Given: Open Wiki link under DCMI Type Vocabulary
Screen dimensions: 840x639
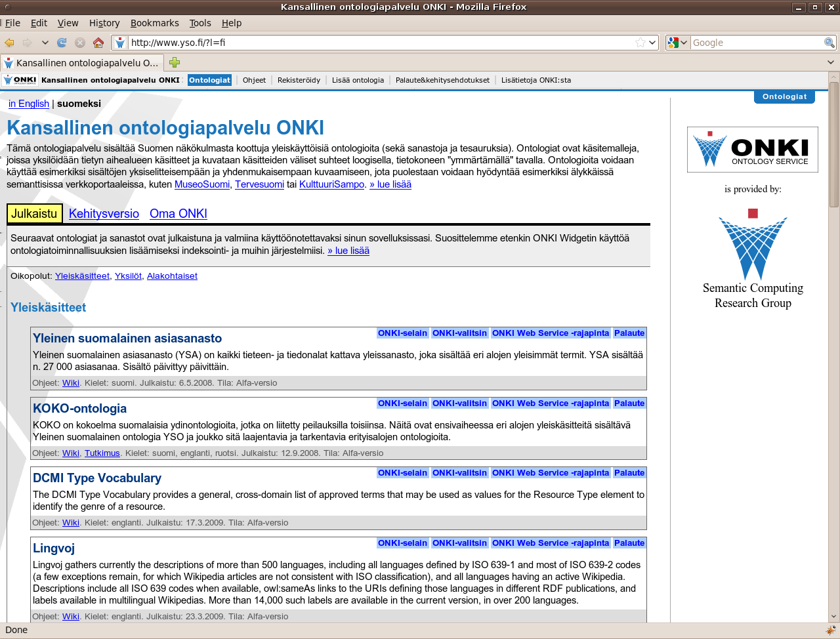Looking at the screenshot, I should click(71, 523).
